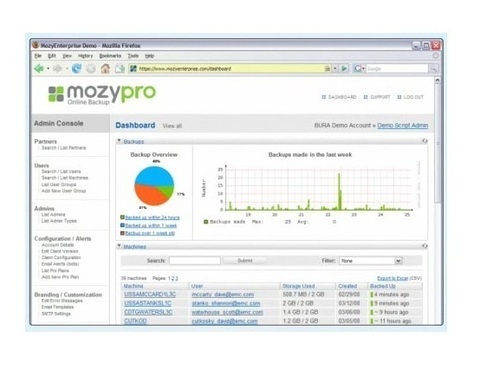Click the pie chart orange slice
This screenshot has height=376, width=480.
point(150,196)
